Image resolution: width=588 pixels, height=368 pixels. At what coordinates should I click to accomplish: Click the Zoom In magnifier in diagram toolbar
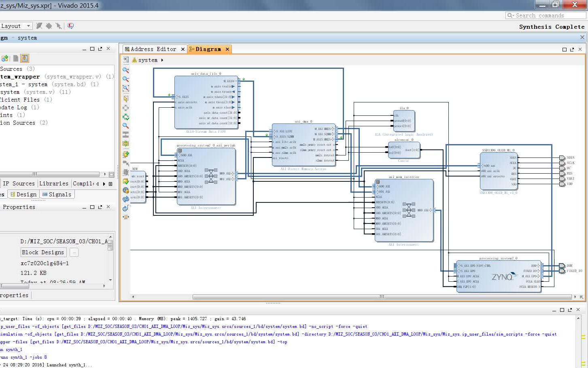(x=126, y=70)
